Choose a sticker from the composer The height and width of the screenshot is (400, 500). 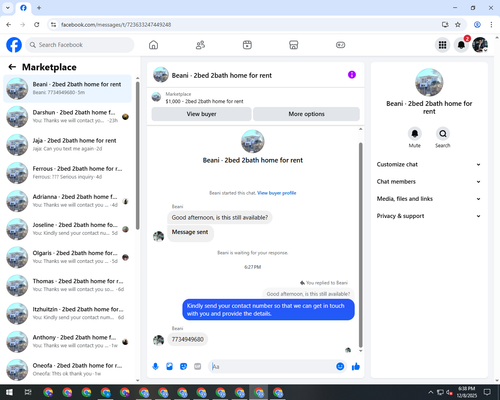183,367
